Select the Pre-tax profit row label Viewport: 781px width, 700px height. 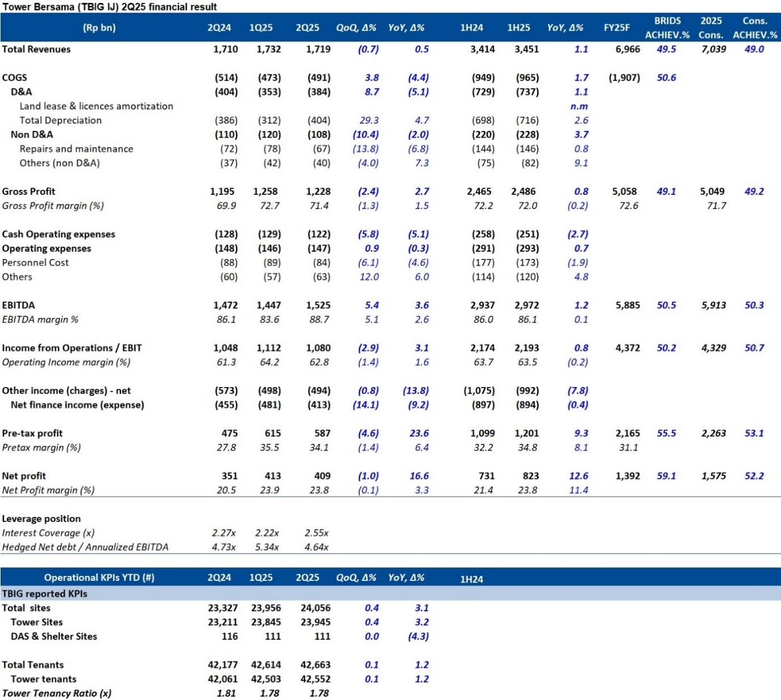(x=32, y=434)
